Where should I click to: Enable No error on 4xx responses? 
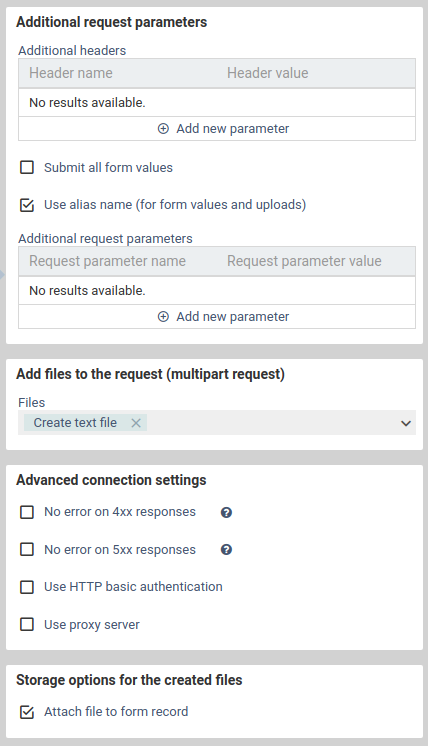27,512
